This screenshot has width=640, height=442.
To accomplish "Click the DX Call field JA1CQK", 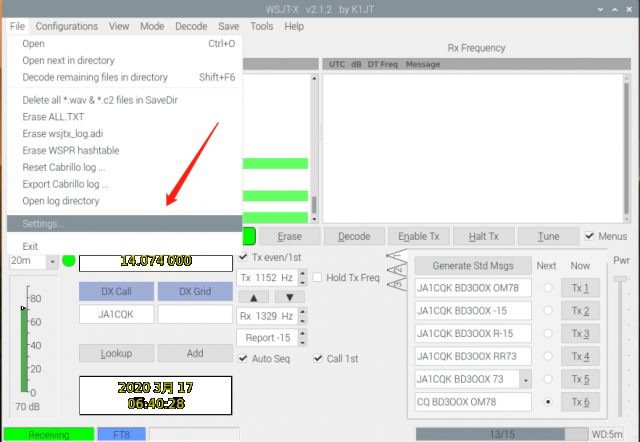I will point(116,314).
